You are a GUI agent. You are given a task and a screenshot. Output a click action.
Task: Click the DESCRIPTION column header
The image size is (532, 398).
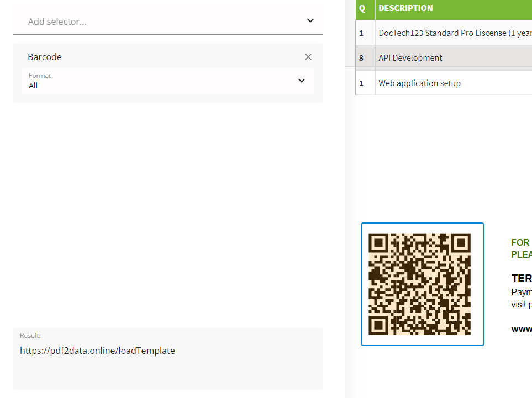tap(405, 8)
